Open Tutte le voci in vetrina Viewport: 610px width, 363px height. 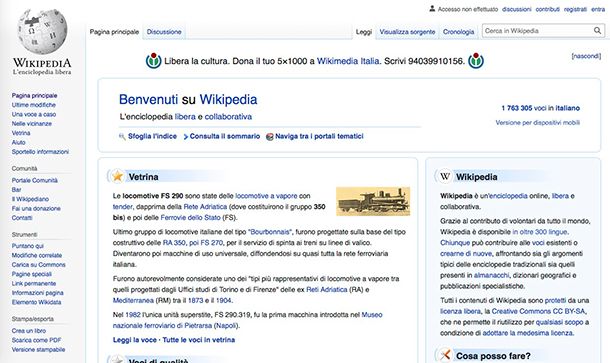[x=198, y=340]
